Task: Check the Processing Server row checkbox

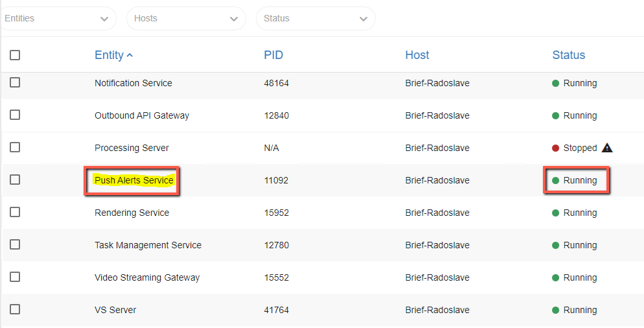Action: coord(15,147)
